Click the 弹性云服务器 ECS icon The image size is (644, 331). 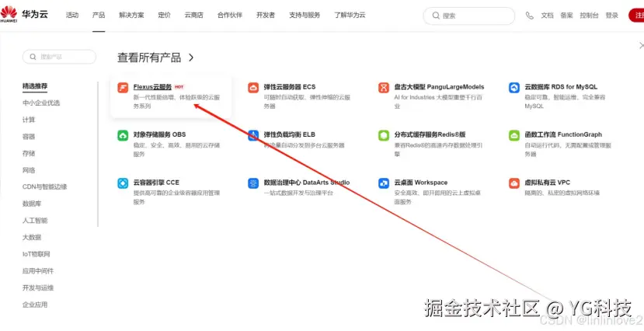253,88
